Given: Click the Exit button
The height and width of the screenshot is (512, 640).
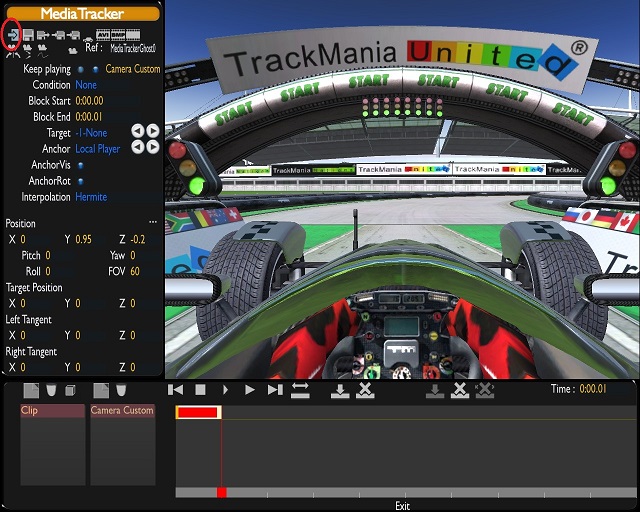Looking at the screenshot, I should pyautogui.click(x=402, y=506).
